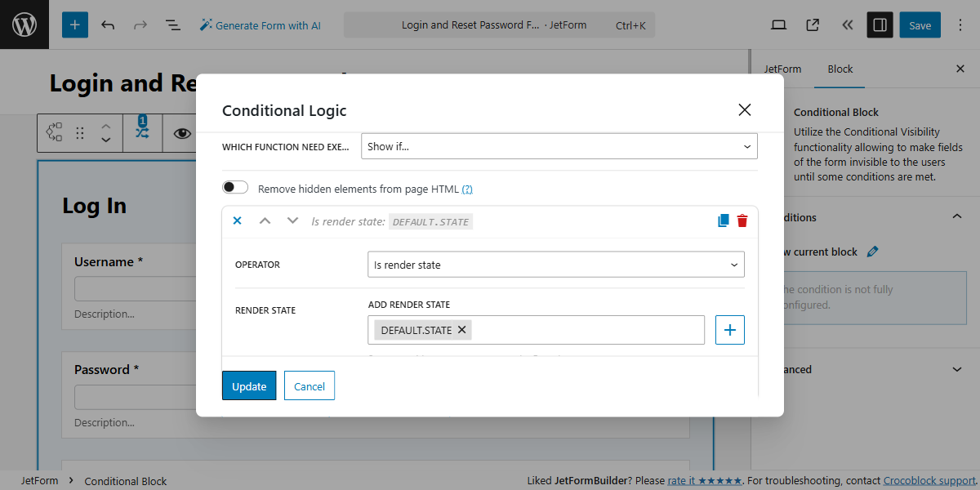Switch to the JetForm sidebar tab
The image size is (980, 490).
(782, 69)
